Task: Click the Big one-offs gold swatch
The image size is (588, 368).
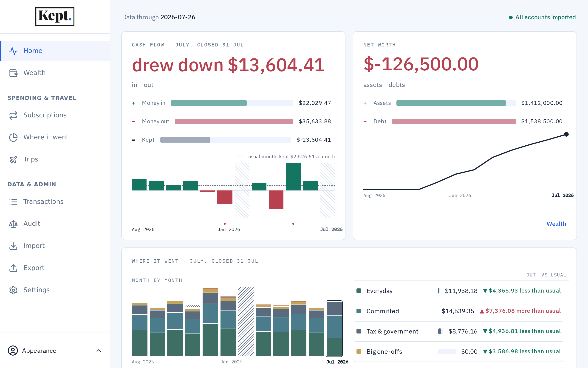Action: (x=359, y=351)
